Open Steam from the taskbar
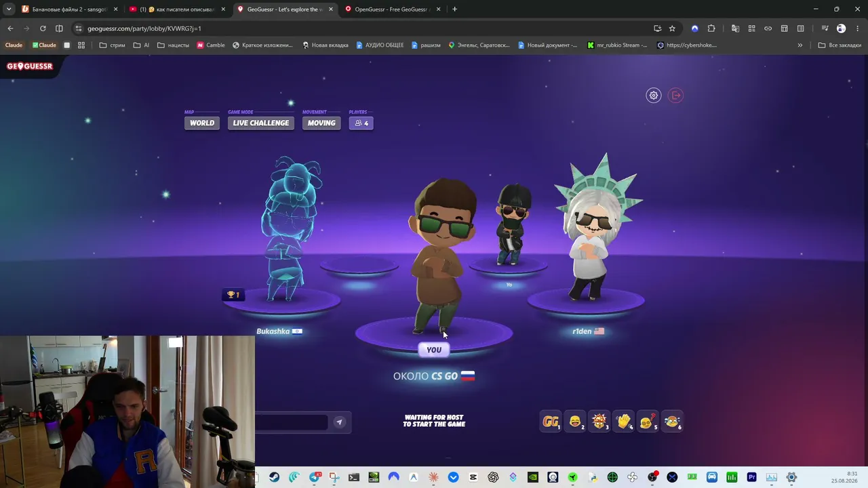This screenshot has width=868, height=488. [x=274, y=477]
